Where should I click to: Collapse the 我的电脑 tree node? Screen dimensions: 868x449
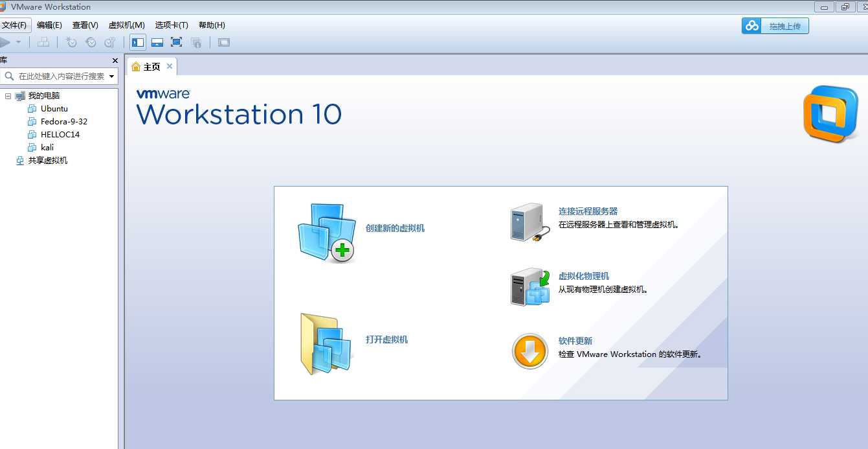[8, 96]
